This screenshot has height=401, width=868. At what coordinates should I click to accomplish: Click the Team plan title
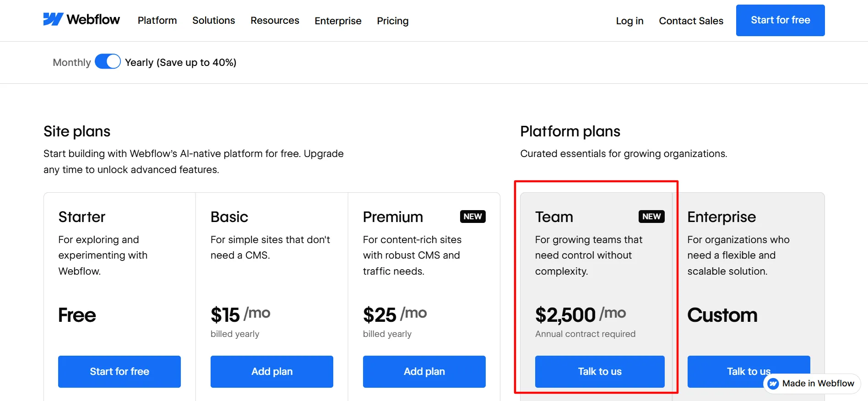point(554,217)
